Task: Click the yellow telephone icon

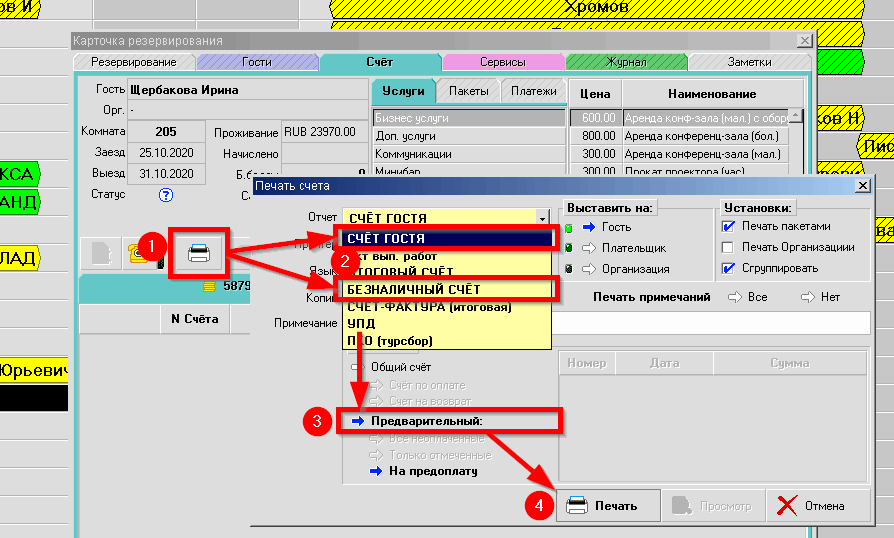Action: [x=135, y=254]
